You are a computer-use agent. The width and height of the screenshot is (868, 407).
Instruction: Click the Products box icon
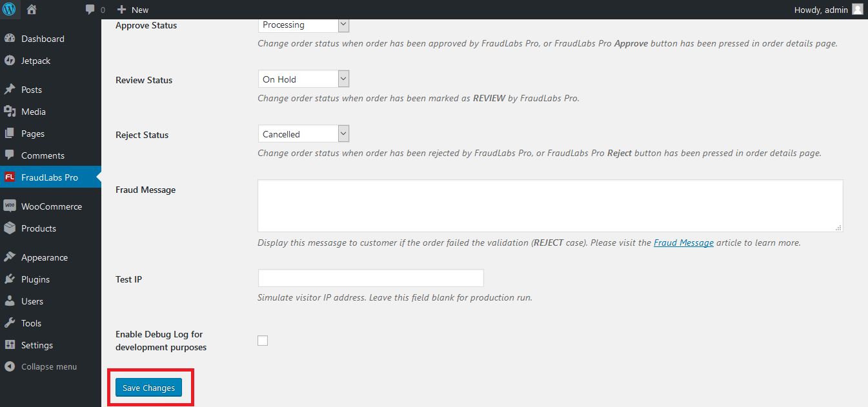pyautogui.click(x=10, y=228)
